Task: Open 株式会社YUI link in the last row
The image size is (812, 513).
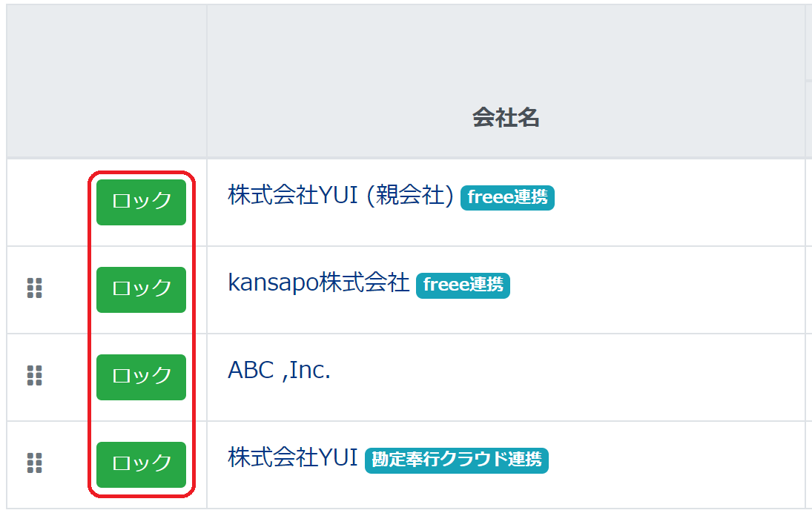Action: click(293, 458)
